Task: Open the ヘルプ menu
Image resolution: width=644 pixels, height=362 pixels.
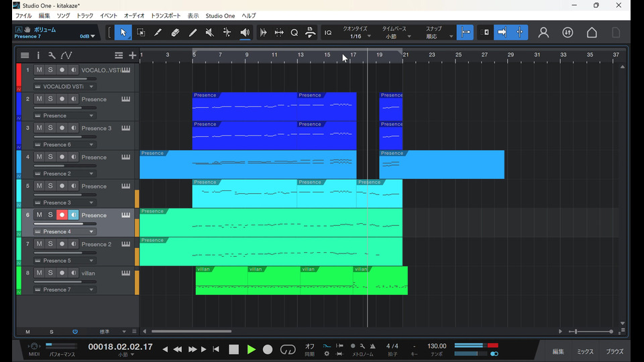Action: coord(249,15)
